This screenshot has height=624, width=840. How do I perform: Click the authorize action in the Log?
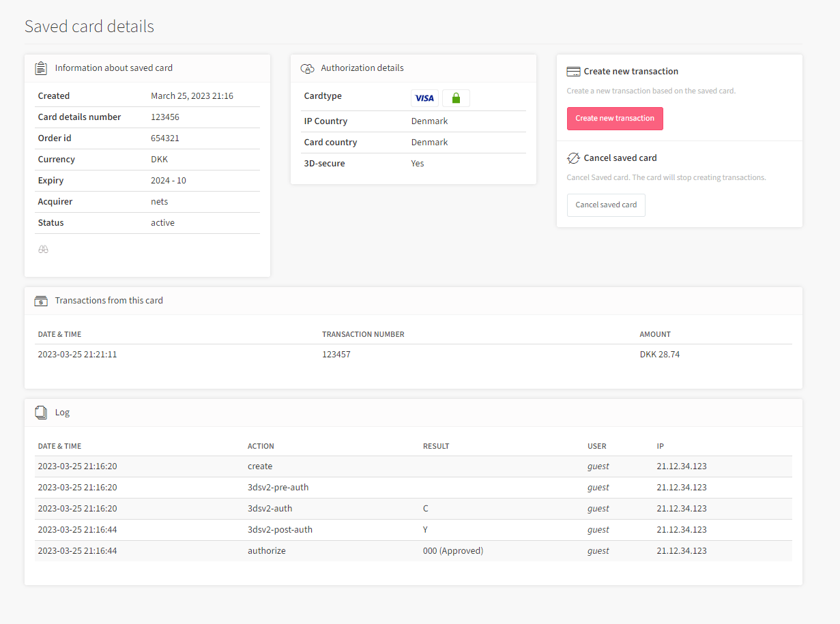tap(266, 550)
